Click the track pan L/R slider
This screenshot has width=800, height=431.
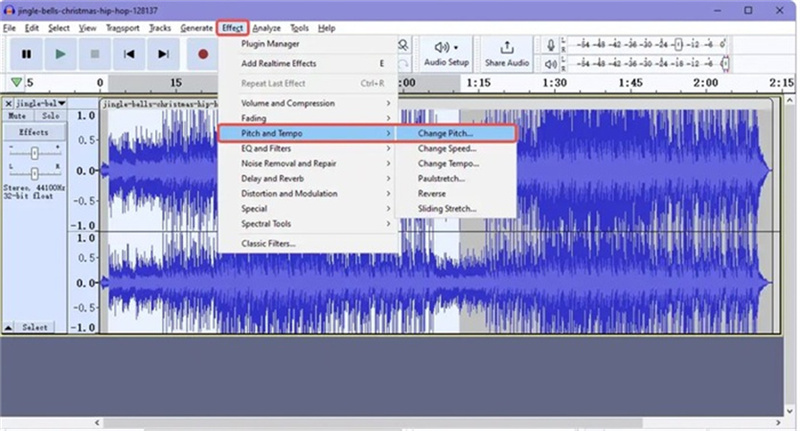click(33, 170)
